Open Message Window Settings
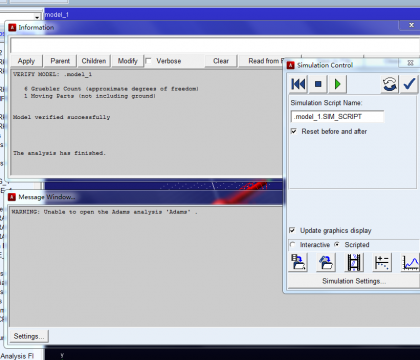This screenshot has width=420, height=360. coord(29,336)
